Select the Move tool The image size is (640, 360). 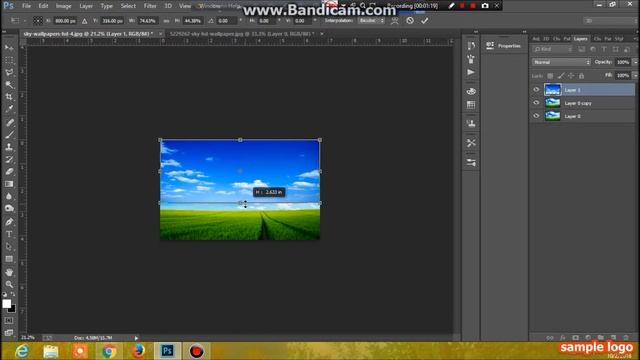pos(9,48)
